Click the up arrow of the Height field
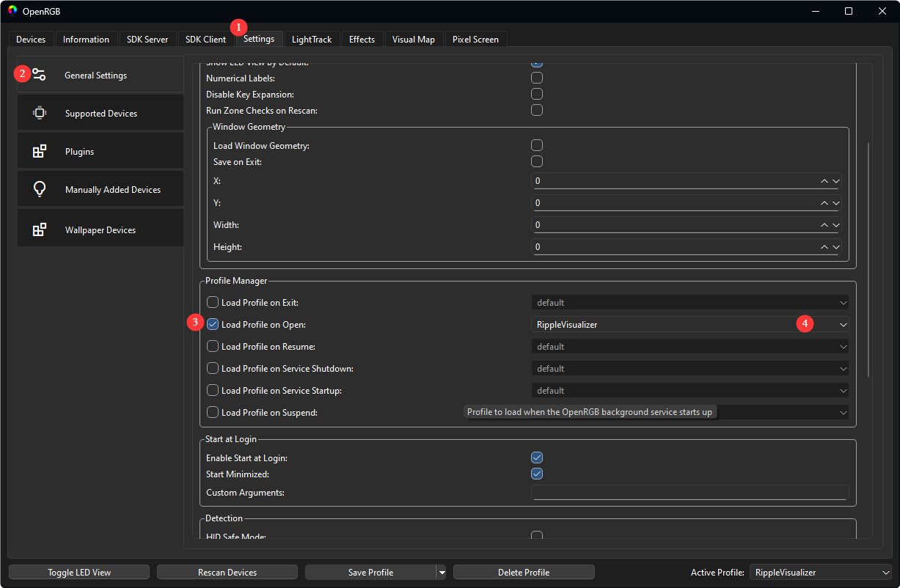This screenshot has height=588, width=900. [824, 247]
